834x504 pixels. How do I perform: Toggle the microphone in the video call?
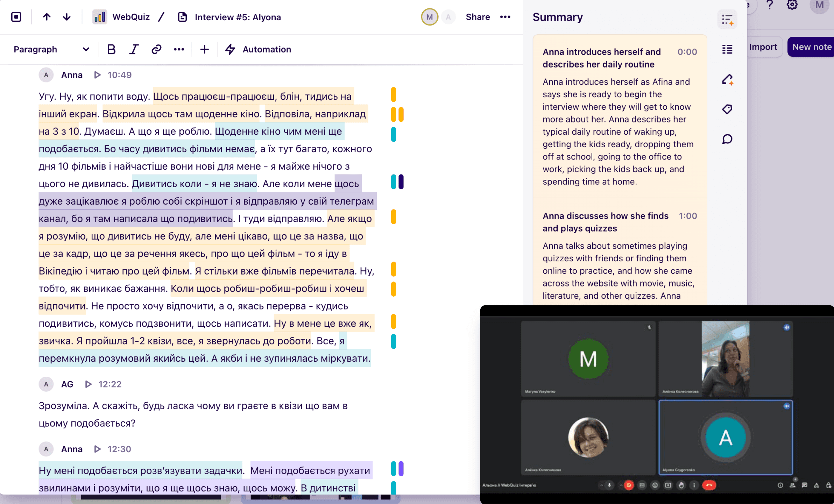[609, 485]
